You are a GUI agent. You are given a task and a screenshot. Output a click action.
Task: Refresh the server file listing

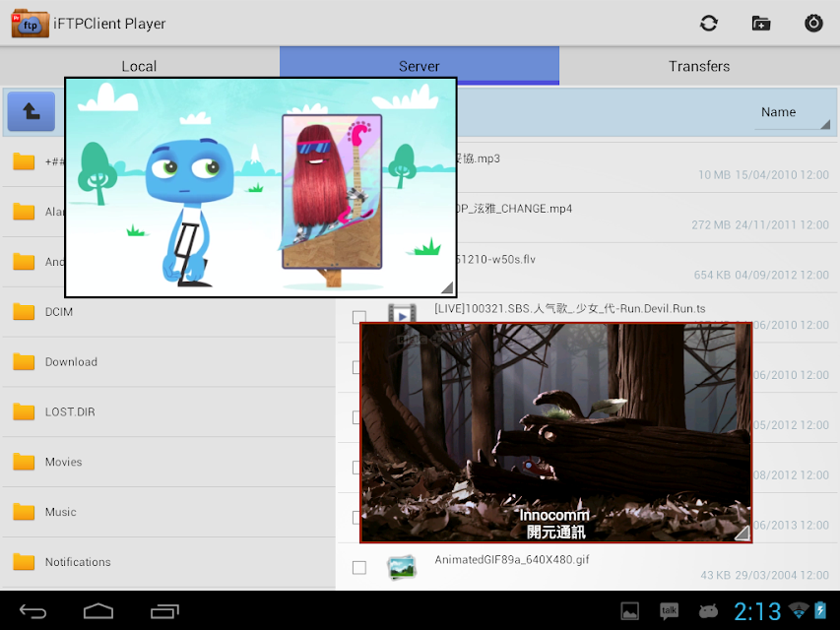click(x=708, y=23)
